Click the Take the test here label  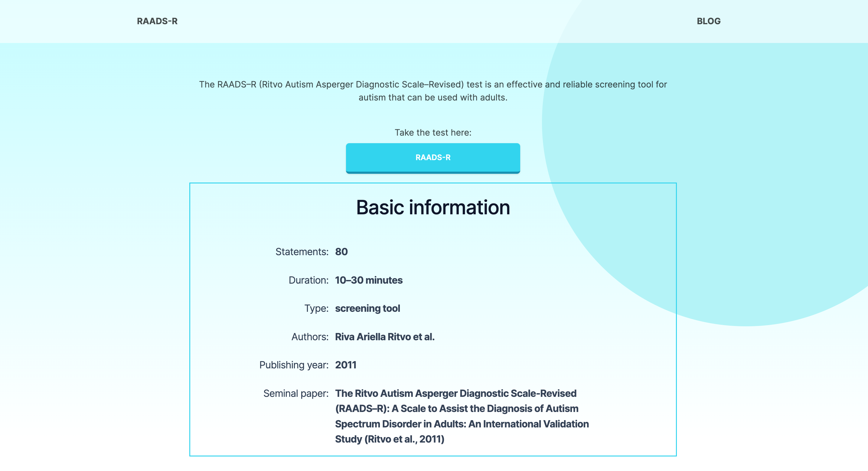pyautogui.click(x=433, y=132)
